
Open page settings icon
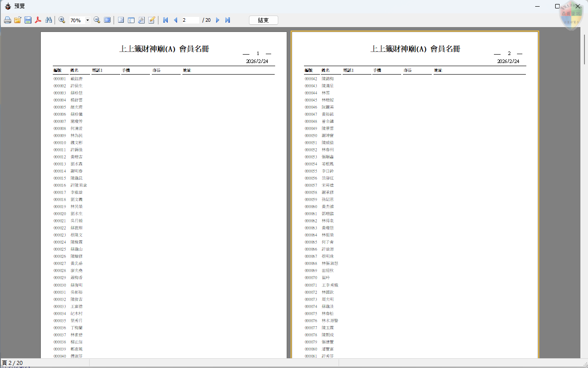(x=141, y=20)
